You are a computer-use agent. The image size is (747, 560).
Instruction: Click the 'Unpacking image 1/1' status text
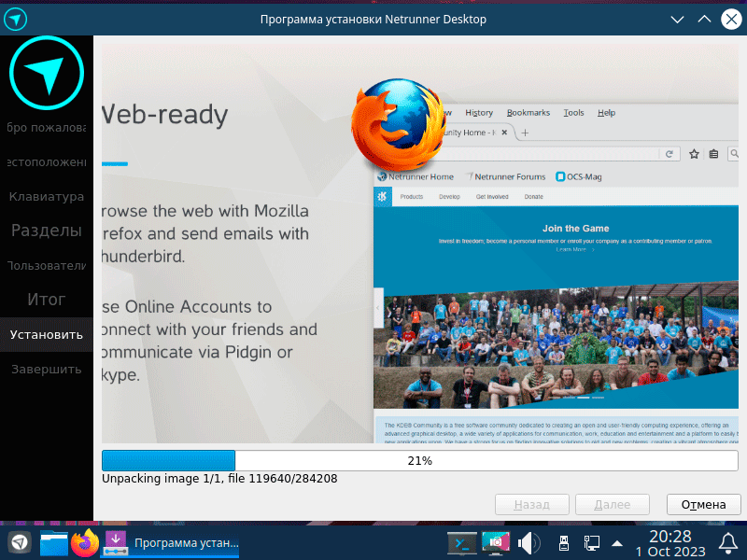pyautogui.click(x=219, y=479)
